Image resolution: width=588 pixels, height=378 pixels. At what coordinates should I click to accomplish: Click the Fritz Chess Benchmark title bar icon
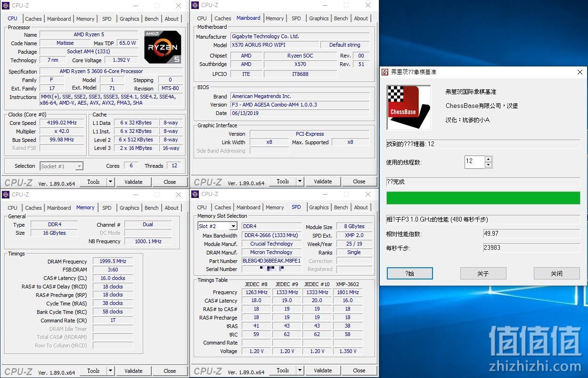385,72
